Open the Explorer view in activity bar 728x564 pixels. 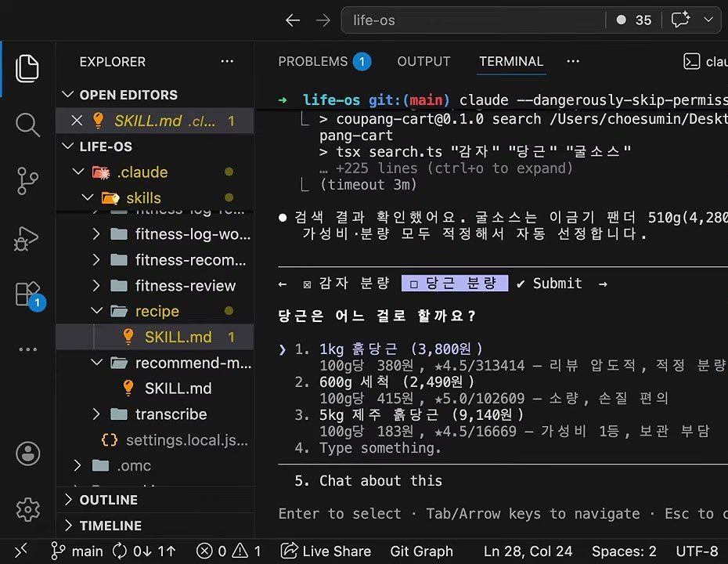[x=27, y=68]
